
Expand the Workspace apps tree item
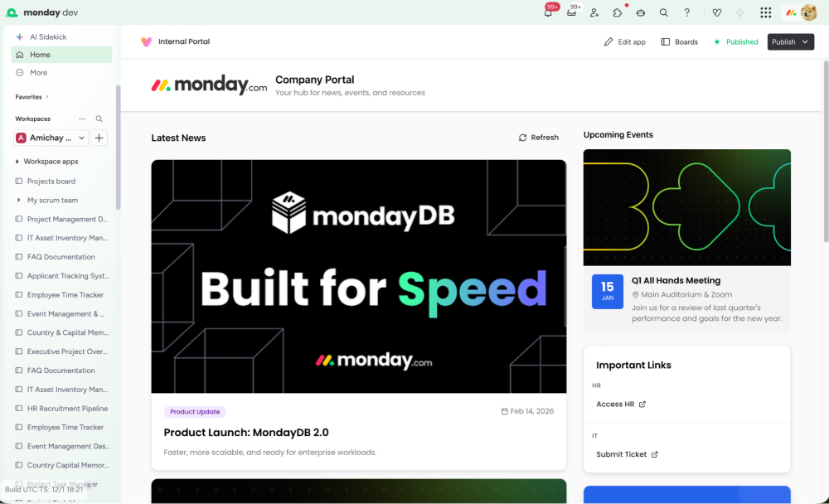click(18, 162)
